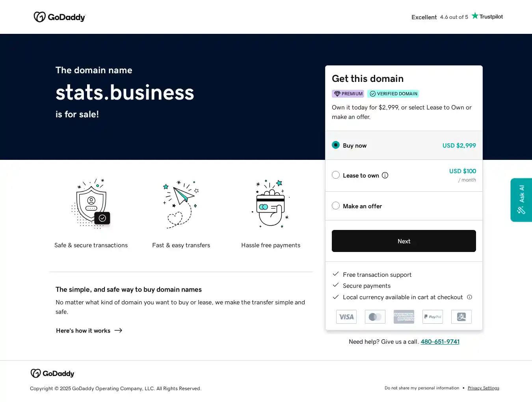
Task: Call the 480-651-9741 support number link
Action: coord(440,342)
